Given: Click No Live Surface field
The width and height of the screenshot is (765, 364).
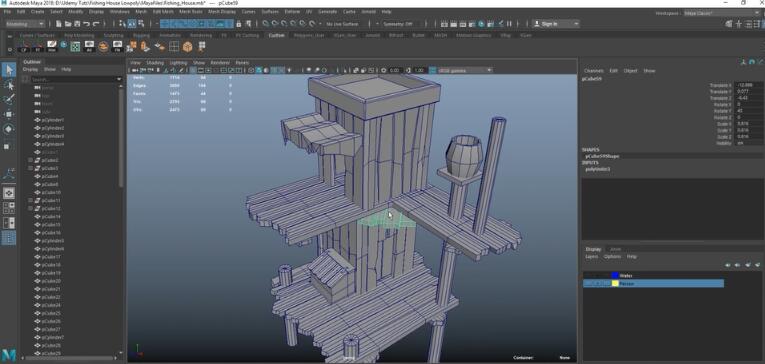Looking at the screenshot, I should pos(342,23).
